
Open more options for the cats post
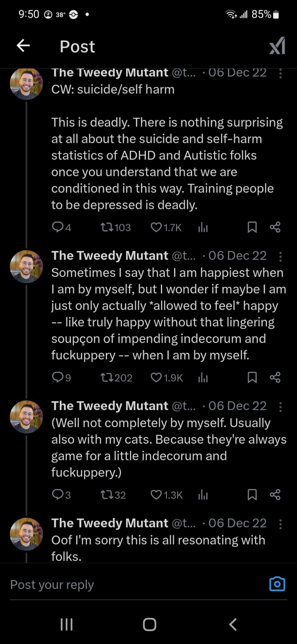(280, 407)
